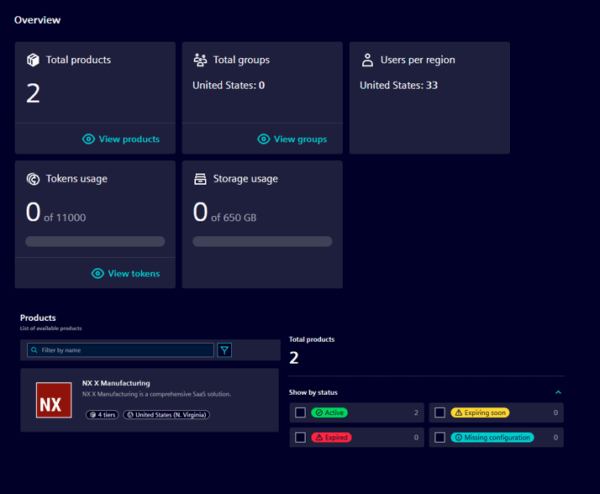Collapse the Show by status section

click(558, 392)
